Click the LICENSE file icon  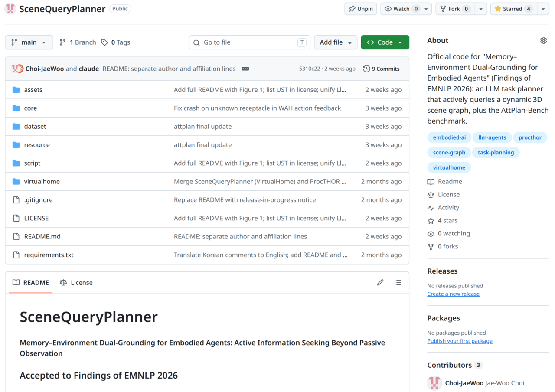(16, 218)
